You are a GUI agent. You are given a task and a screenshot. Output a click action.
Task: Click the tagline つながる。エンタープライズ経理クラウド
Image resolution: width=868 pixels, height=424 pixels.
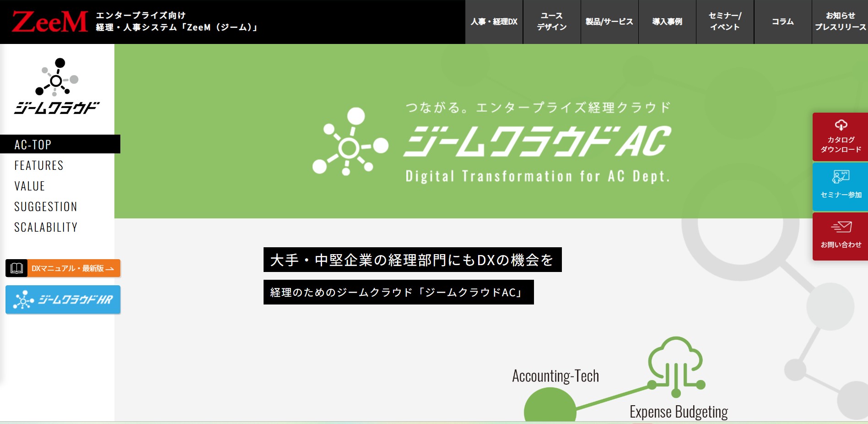538,108
